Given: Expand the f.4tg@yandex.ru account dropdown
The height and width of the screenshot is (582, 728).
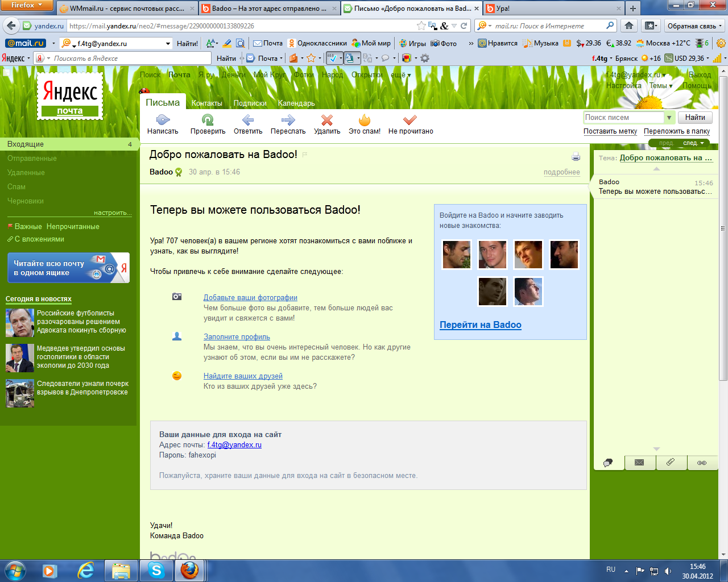Looking at the screenshot, I should 635,75.
